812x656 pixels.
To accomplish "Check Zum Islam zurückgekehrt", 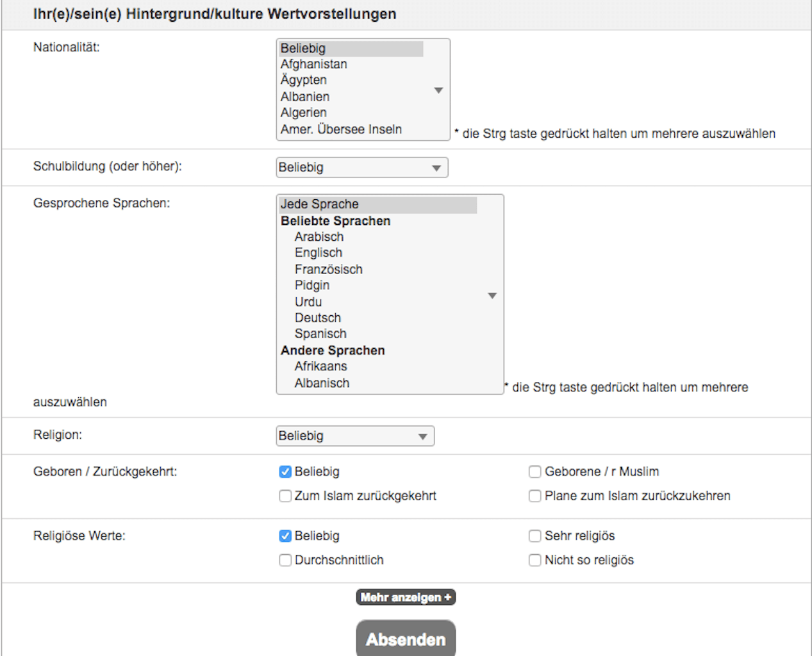I will [285, 496].
